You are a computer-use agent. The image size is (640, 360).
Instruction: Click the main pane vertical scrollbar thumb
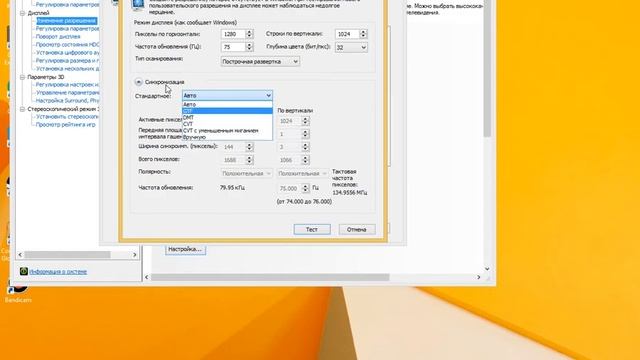coord(487,69)
